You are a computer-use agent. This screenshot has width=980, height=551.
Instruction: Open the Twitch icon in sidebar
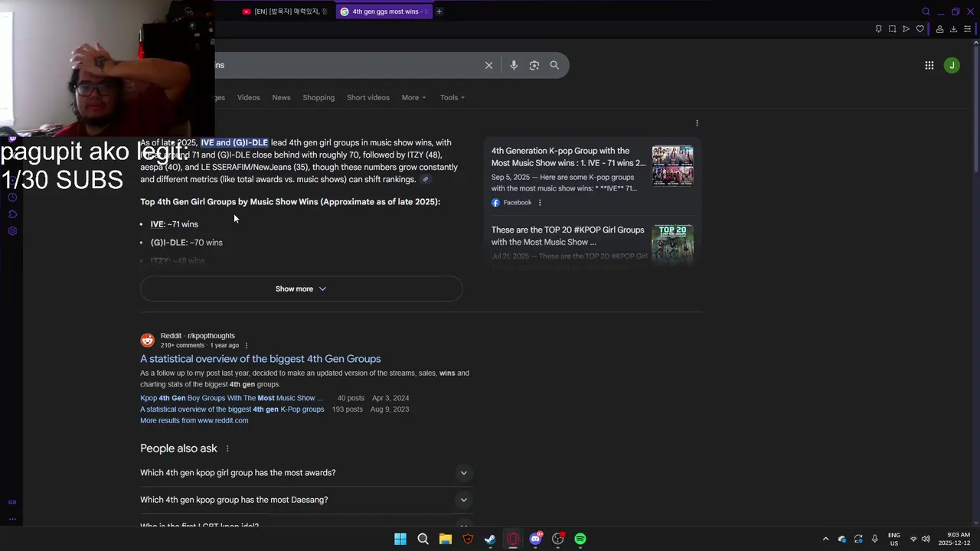(x=12, y=139)
